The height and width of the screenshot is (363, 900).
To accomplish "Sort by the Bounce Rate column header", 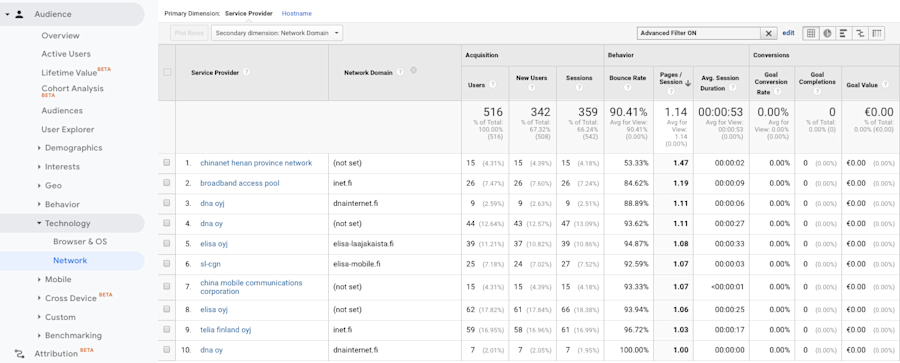I will [x=628, y=78].
